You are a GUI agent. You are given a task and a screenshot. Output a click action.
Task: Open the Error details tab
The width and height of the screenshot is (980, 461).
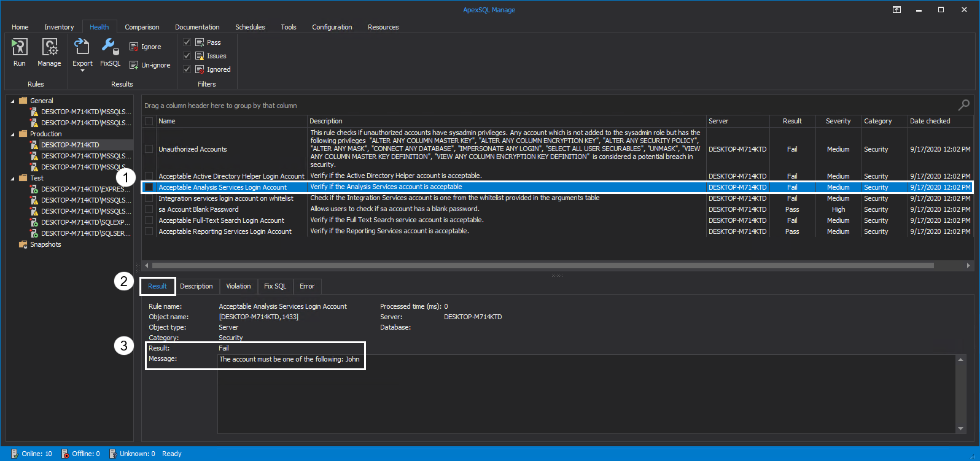point(307,287)
